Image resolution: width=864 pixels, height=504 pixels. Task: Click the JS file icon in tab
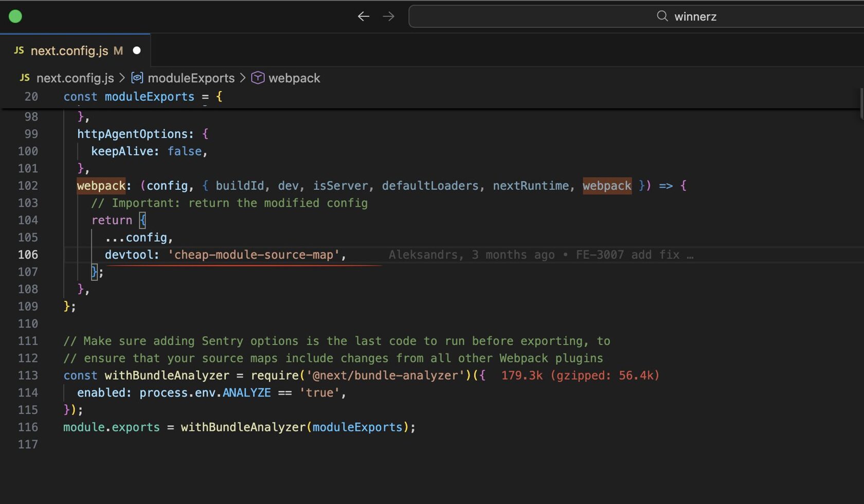point(19,50)
